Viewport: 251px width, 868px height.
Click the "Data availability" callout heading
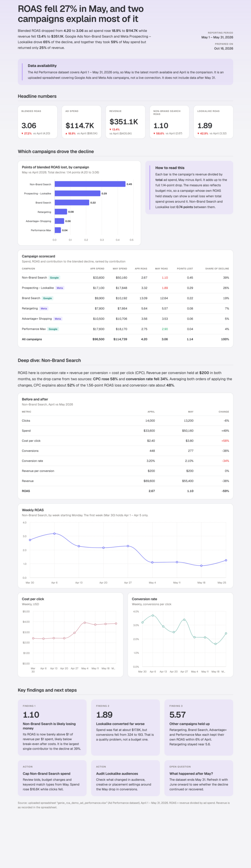pyautogui.click(x=42, y=66)
